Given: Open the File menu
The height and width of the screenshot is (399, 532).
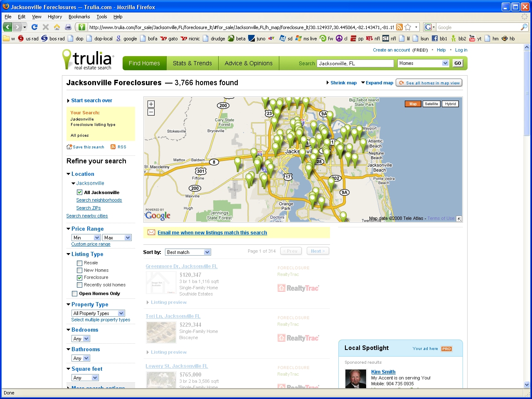Looking at the screenshot, I should pos(8,17).
